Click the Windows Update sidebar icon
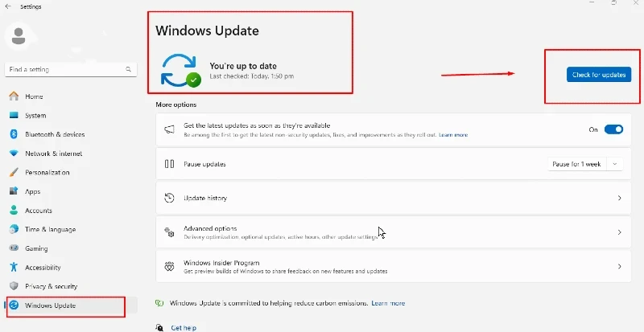The image size is (644, 332). (14, 305)
